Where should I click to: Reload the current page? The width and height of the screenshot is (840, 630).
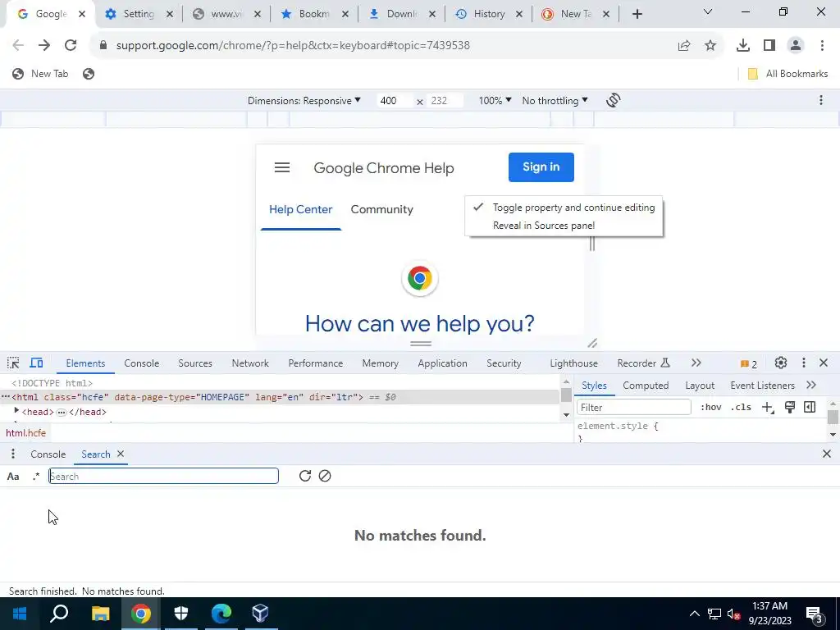coord(71,46)
